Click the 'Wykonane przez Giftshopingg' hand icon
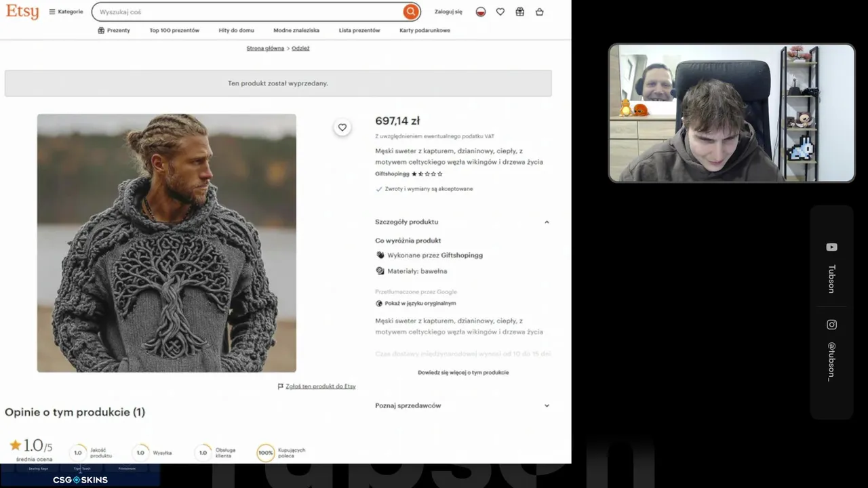This screenshot has height=488, width=868. (380, 256)
